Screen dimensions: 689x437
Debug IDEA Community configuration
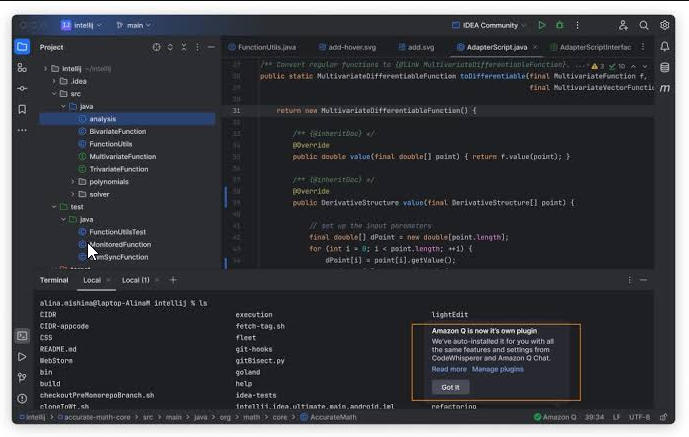pos(560,25)
